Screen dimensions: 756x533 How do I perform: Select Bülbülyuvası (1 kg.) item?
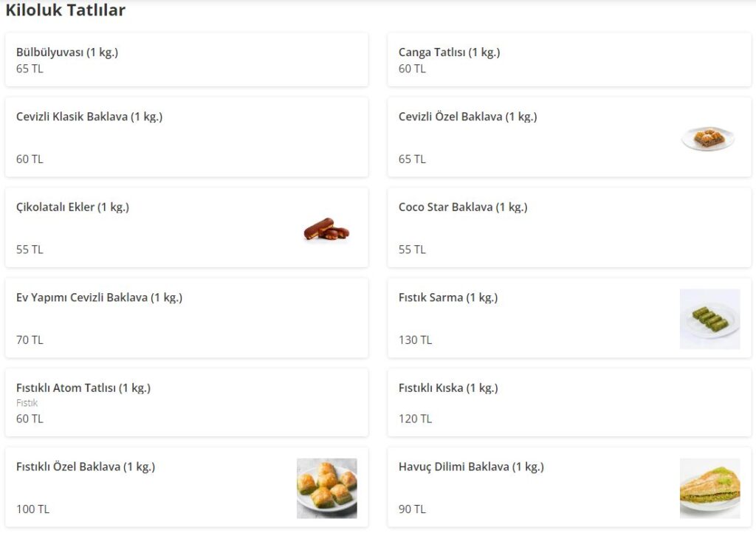click(67, 52)
